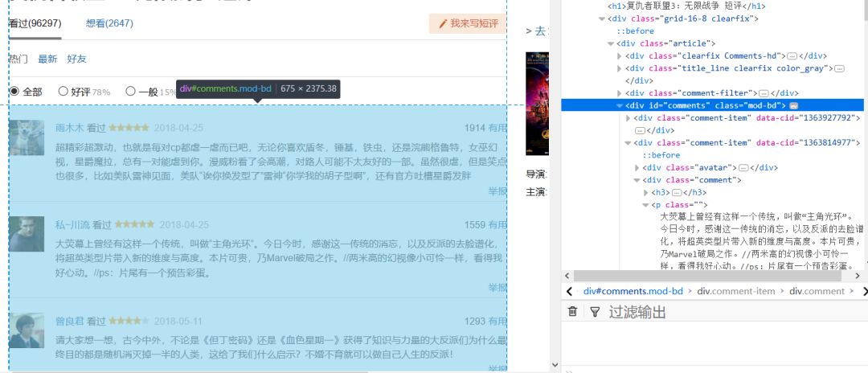Screen dimensions: 868x373
Task: Click the ellipsis badge inside the h3 node
Action: (676, 193)
